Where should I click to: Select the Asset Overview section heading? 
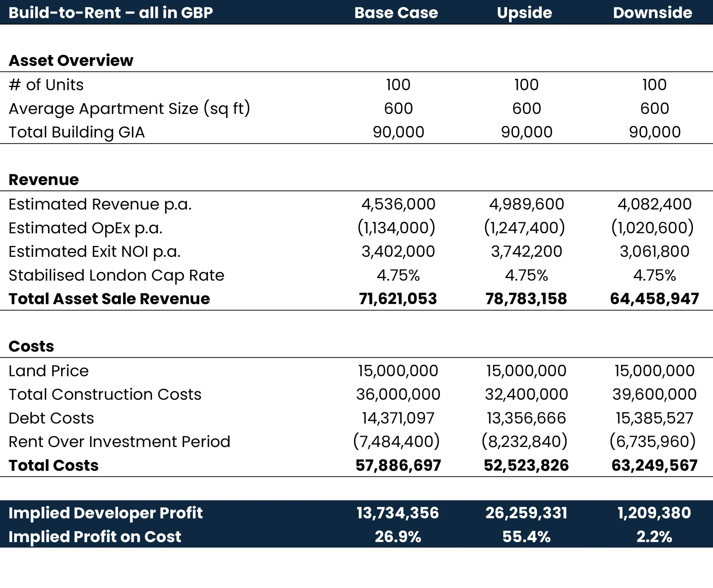(x=71, y=60)
